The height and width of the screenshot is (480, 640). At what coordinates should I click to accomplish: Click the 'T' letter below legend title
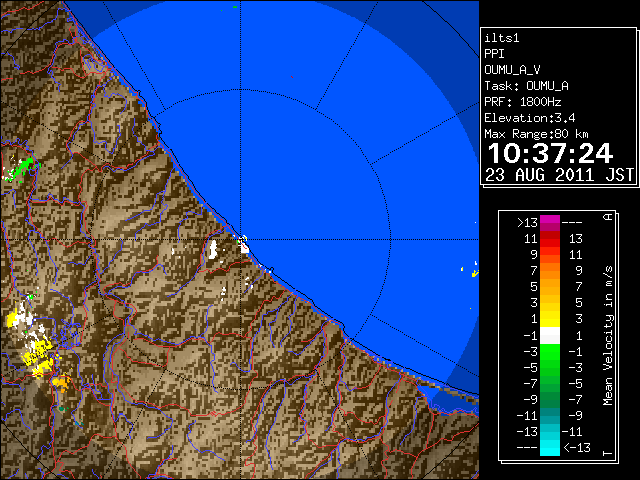(608, 453)
